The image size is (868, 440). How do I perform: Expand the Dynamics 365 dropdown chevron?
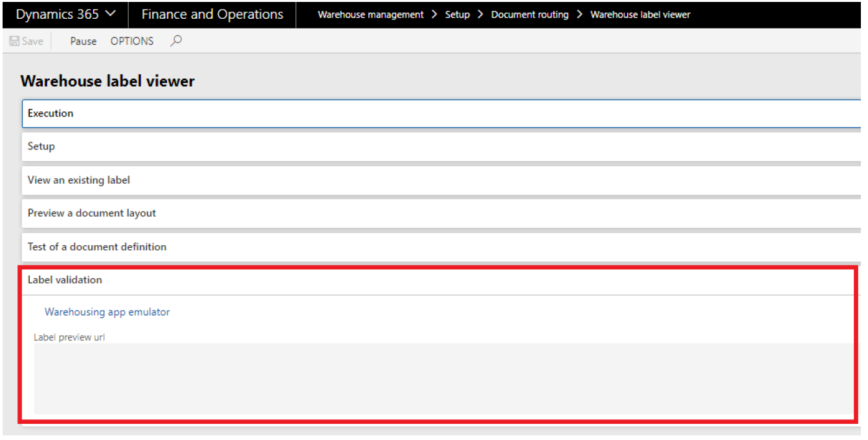[x=111, y=14]
